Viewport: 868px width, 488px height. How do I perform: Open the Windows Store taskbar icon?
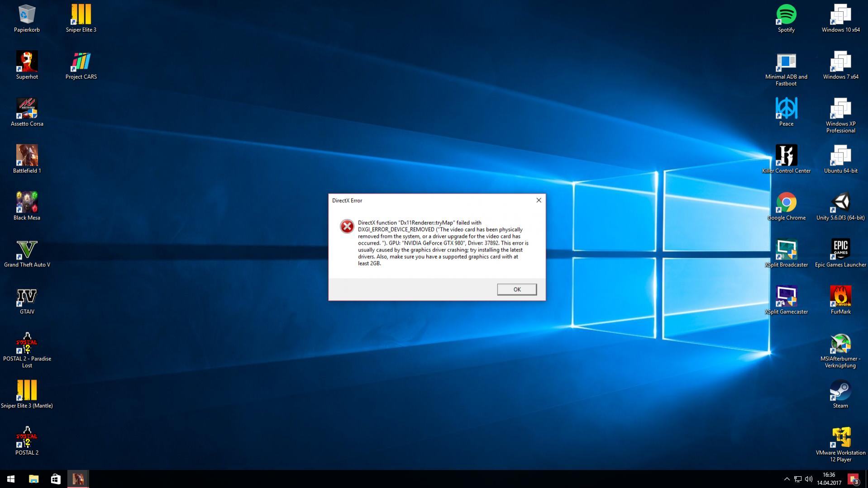tap(56, 479)
